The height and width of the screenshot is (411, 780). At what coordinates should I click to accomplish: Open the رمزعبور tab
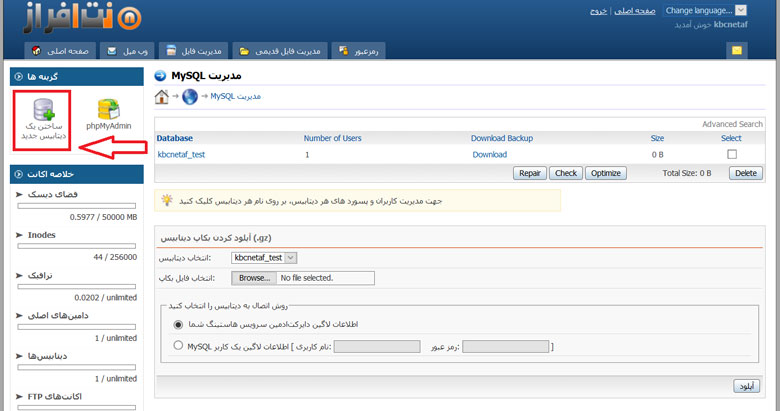[358, 51]
